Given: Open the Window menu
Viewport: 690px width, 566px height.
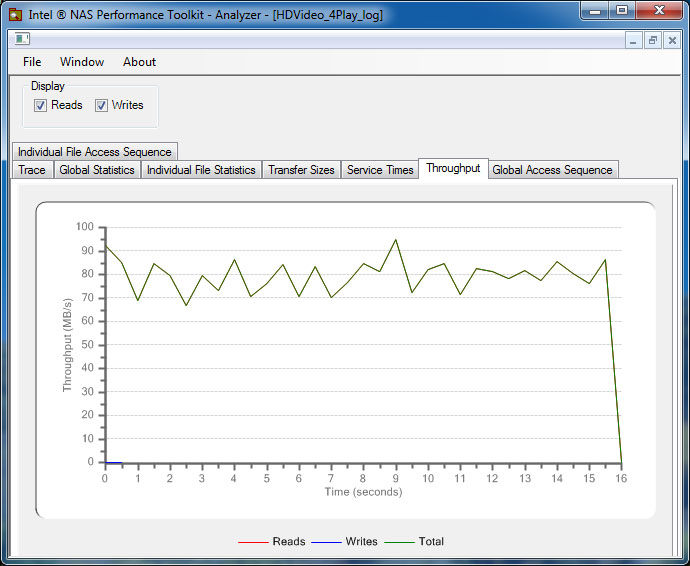Looking at the screenshot, I should coord(82,62).
